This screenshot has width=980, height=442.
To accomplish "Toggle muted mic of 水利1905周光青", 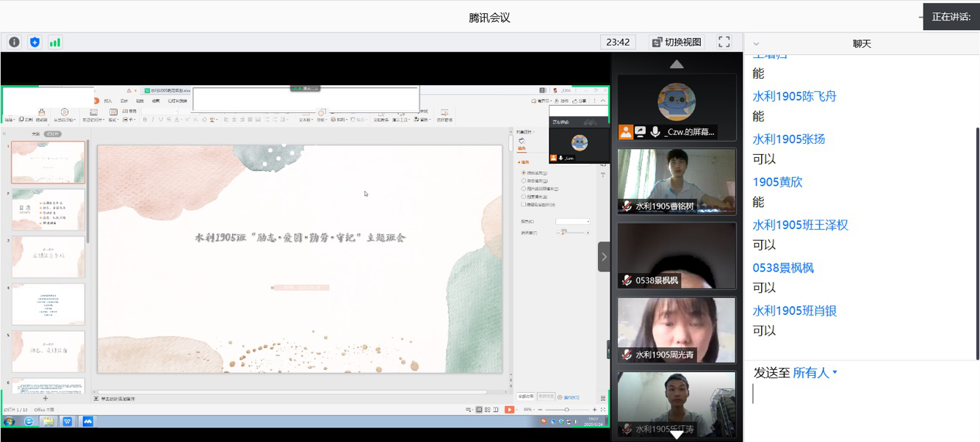I will click(627, 355).
